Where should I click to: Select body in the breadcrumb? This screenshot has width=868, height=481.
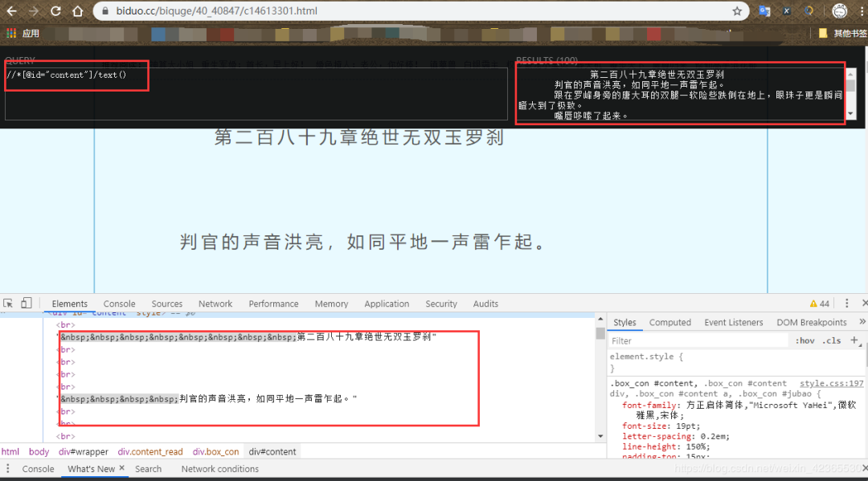coord(39,452)
